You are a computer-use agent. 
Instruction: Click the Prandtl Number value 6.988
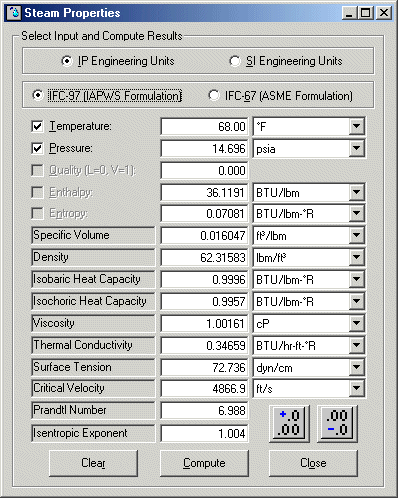(204, 410)
